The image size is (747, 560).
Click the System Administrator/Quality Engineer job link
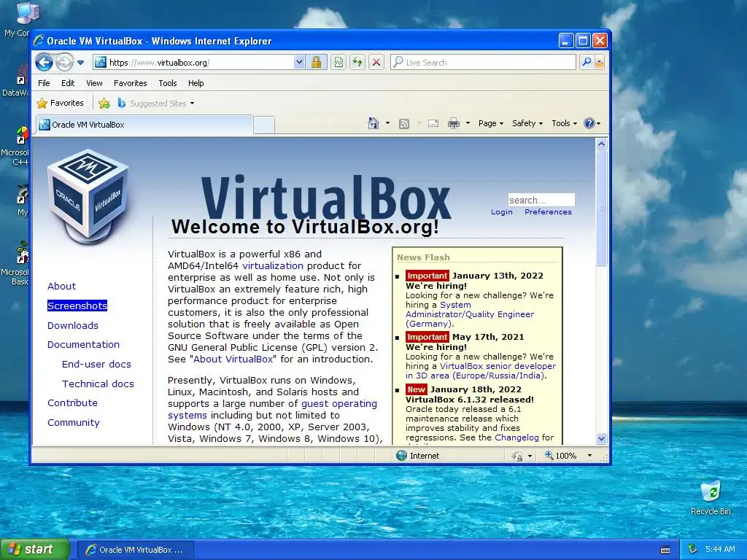(470, 314)
